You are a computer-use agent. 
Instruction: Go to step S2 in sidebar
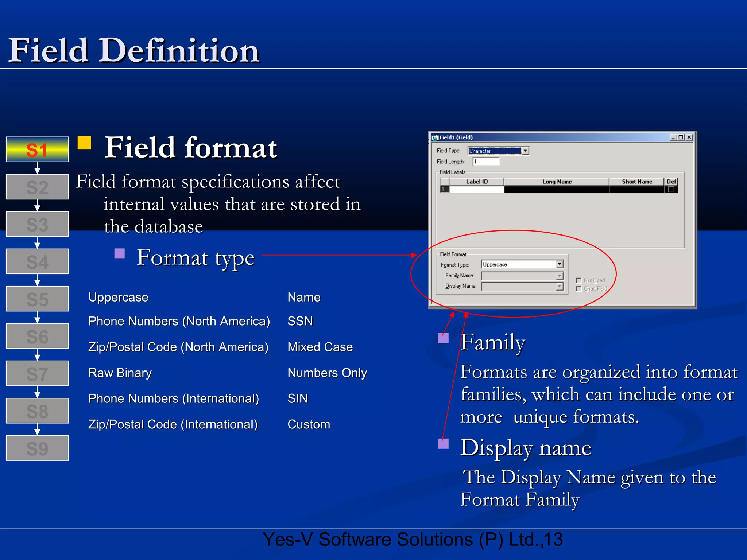37,187
